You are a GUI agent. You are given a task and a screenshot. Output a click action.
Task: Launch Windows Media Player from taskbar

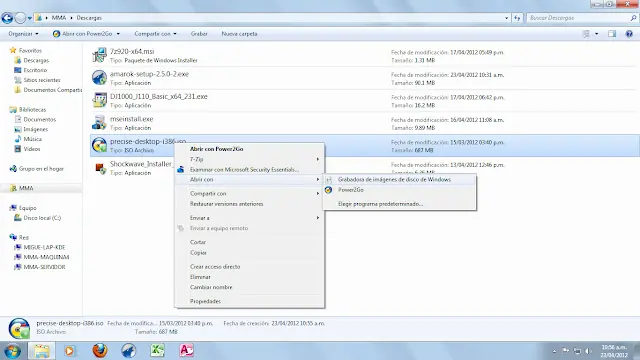pyautogui.click(x=70, y=351)
